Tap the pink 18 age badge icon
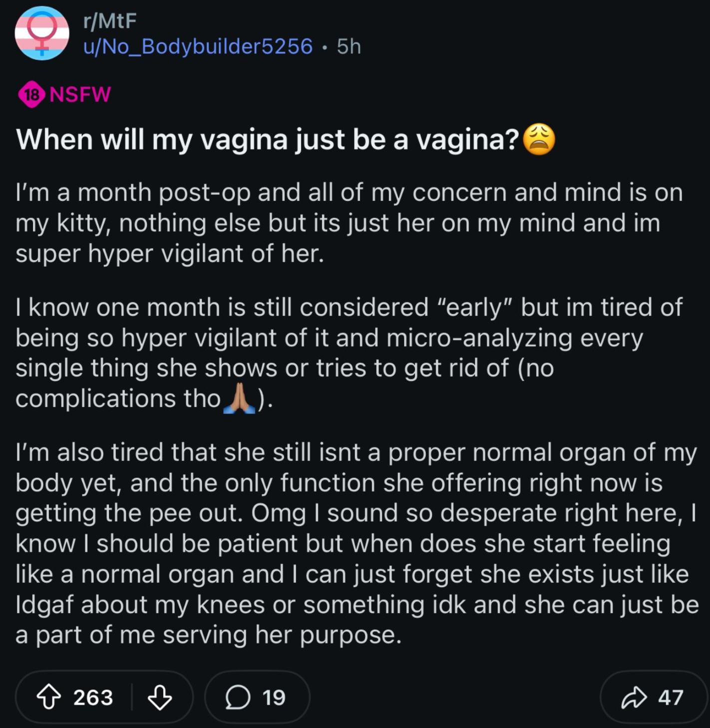This screenshot has height=728, width=710. [31, 94]
